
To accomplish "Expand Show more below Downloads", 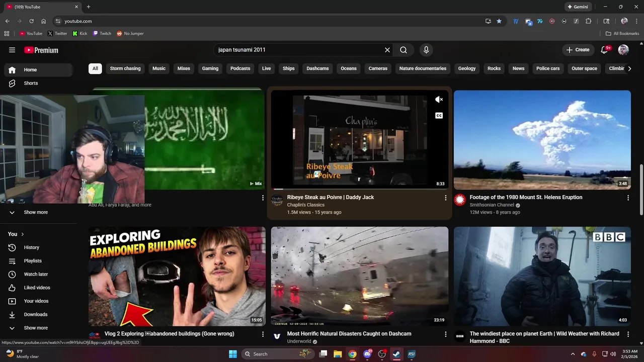I will pyautogui.click(x=38, y=328).
